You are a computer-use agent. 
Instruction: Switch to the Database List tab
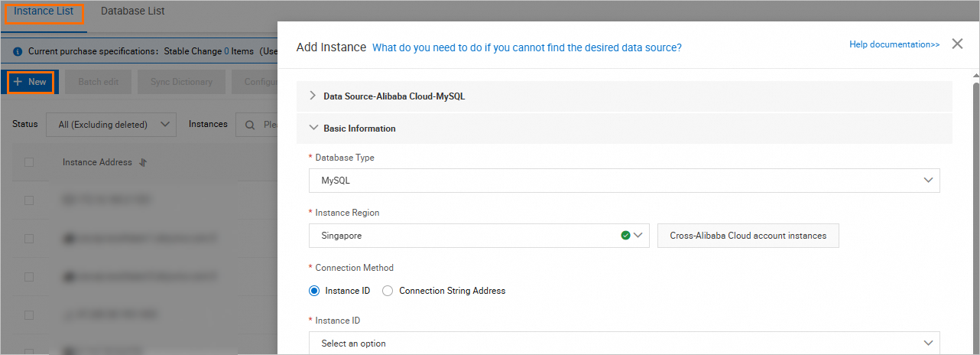coord(132,11)
